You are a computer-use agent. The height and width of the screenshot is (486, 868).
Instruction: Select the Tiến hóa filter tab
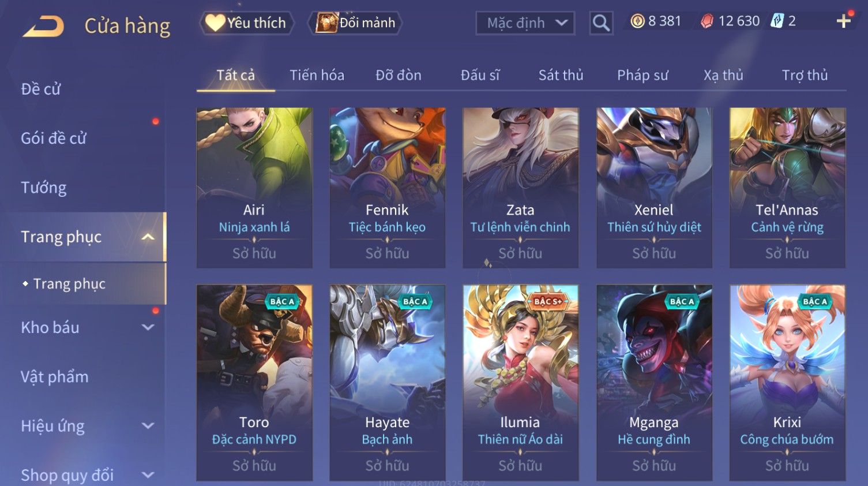click(x=317, y=75)
